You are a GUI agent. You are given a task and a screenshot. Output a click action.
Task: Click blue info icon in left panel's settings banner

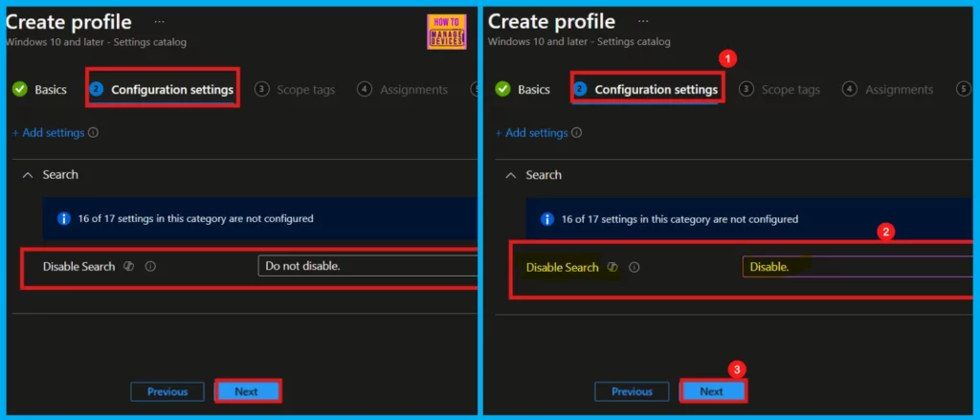(x=64, y=219)
